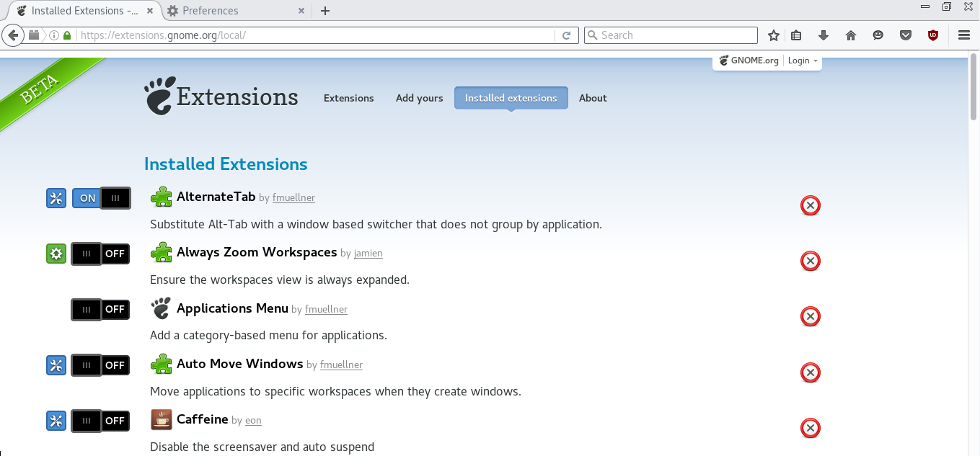Click site information icon in URL bar
Viewport: 980px width, 456px height.
click(x=55, y=35)
